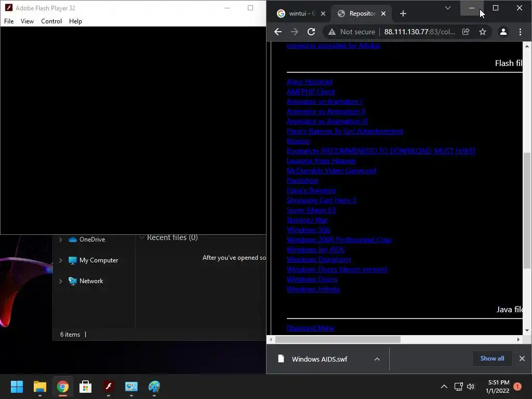Viewport: 532px width, 399px height.
Task: Click Show all downloads
Action: point(492,358)
